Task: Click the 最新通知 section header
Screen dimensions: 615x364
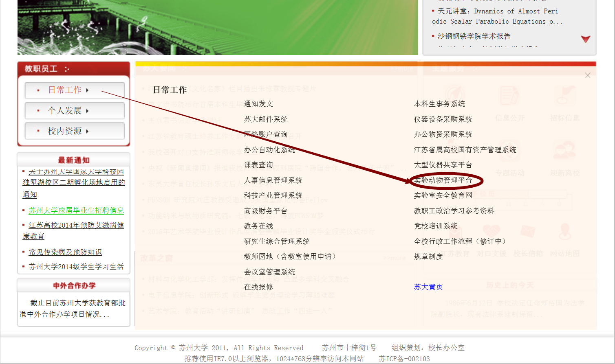Action: [74, 160]
